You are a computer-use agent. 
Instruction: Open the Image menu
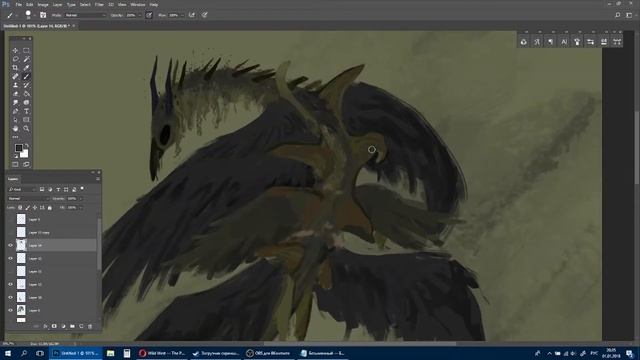tap(43, 4)
